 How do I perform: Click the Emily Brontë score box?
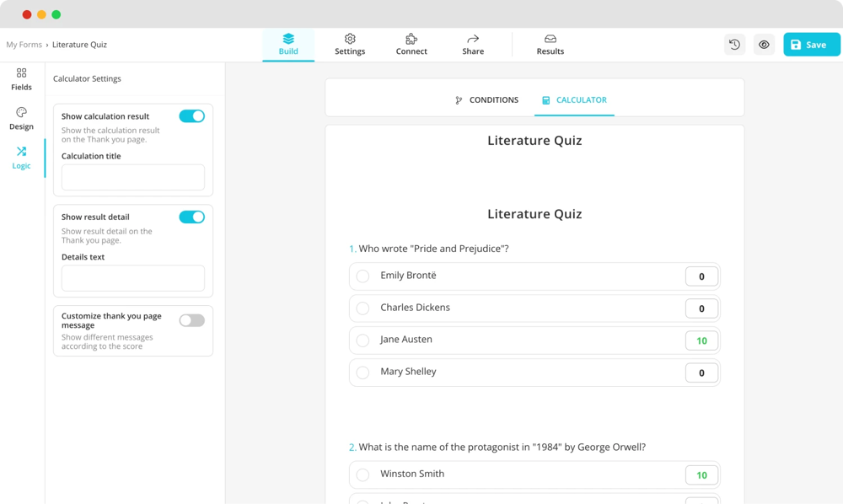click(701, 276)
